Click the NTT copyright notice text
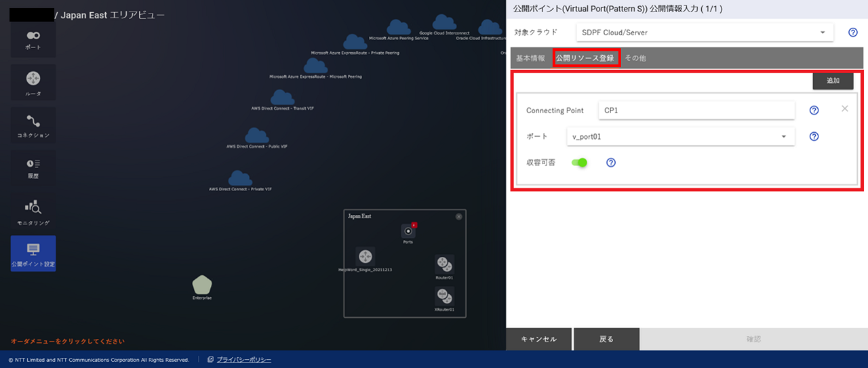Image resolution: width=868 pixels, height=368 pixels. pyautogui.click(x=98, y=360)
